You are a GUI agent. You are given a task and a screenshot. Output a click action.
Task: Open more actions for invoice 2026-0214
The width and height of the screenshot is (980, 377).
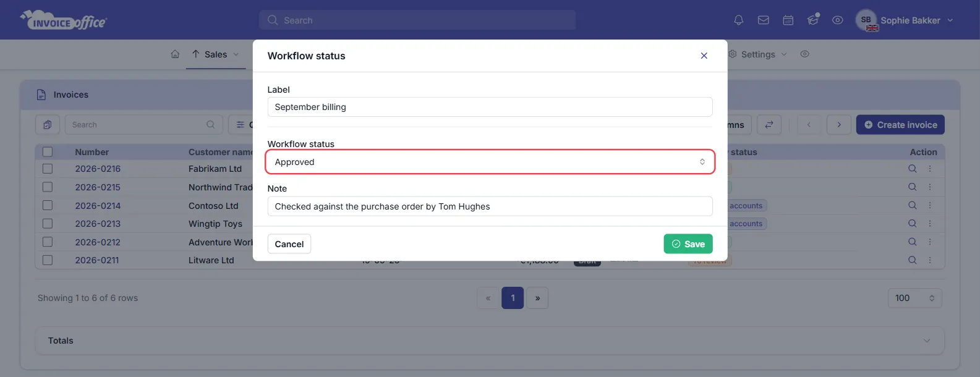point(929,205)
